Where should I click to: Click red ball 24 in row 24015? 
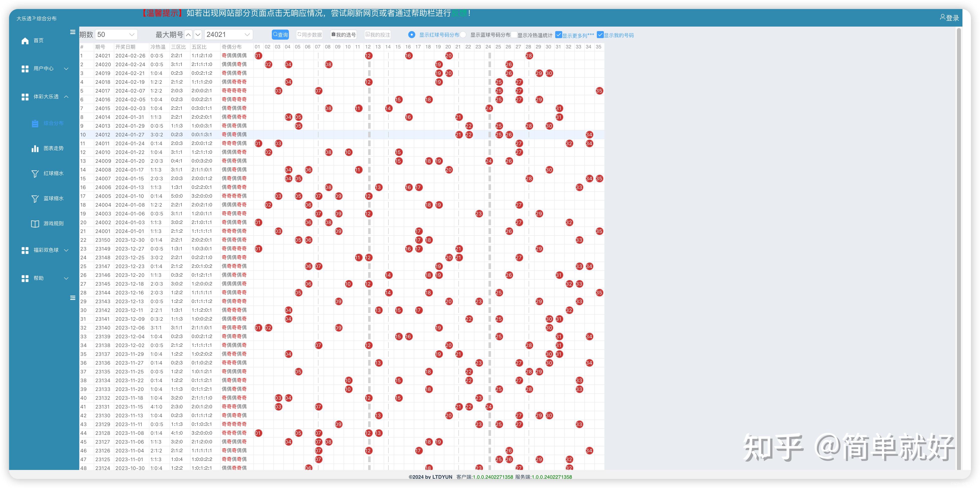tap(489, 108)
